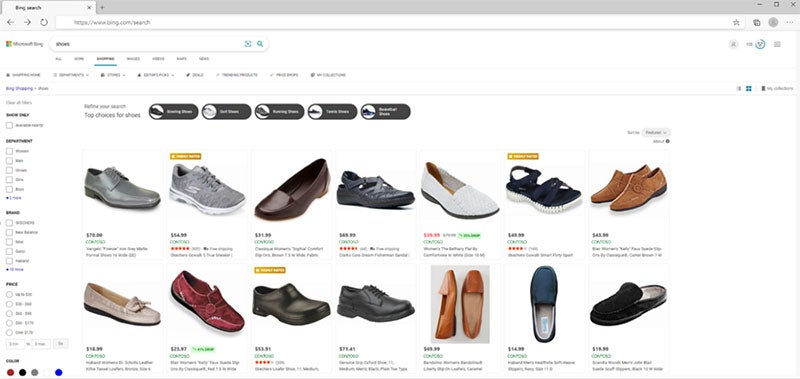
Task: Expand the Editor's Picks dropdown
Action: point(156,75)
